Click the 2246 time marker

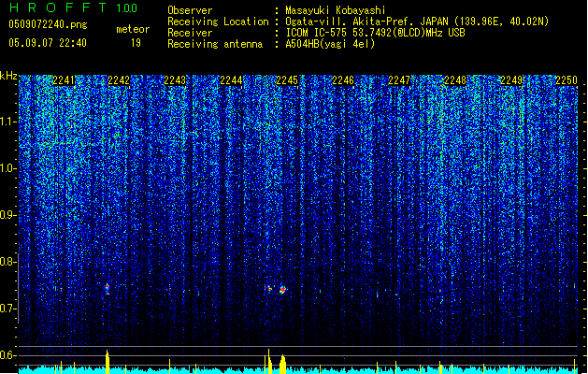coord(343,80)
